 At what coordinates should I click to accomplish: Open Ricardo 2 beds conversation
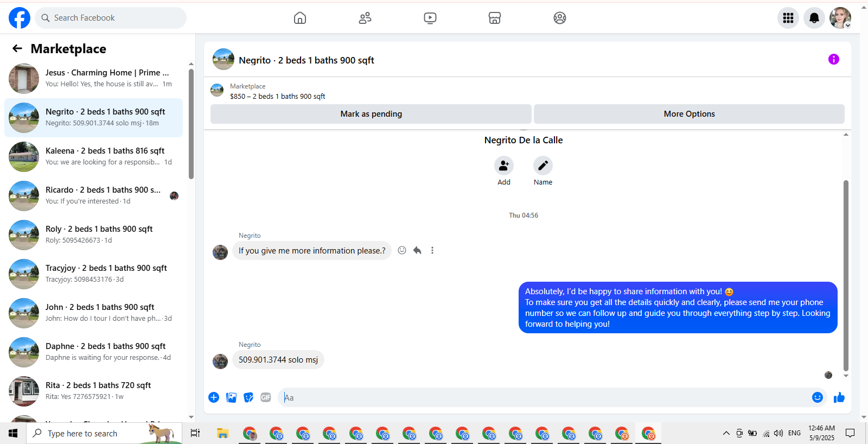coord(93,196)
